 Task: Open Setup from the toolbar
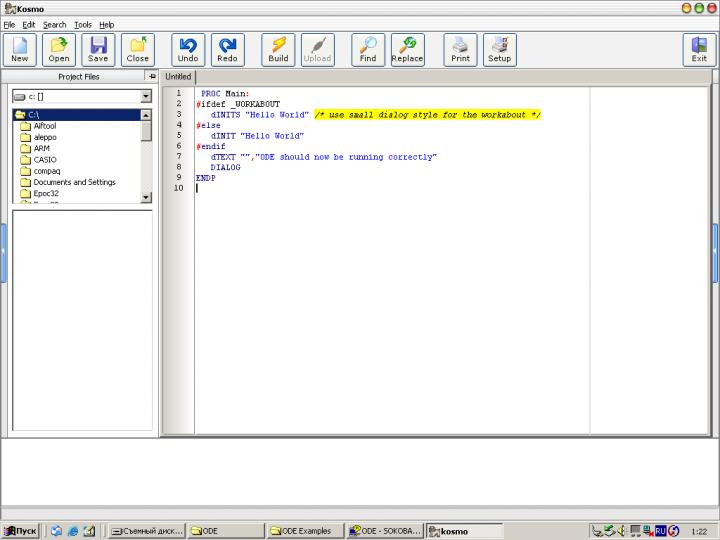coord(499,49)
